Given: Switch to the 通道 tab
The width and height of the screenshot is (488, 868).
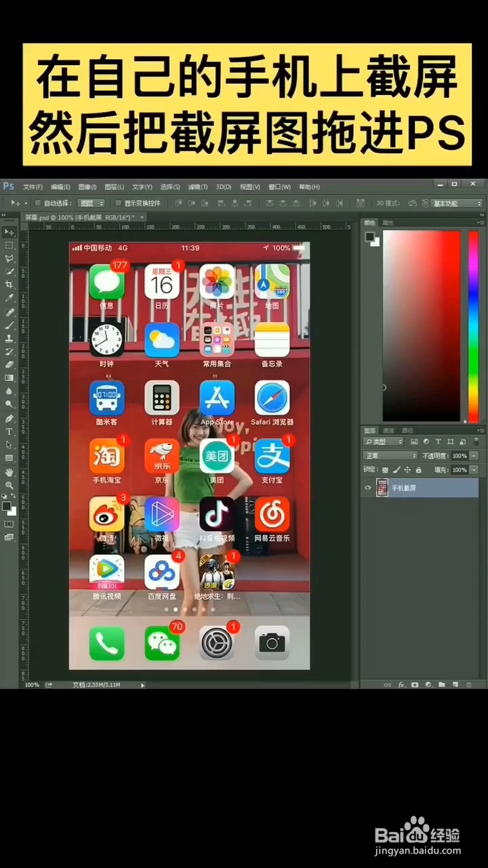Looking at the screenshot, I should (388, 430).
